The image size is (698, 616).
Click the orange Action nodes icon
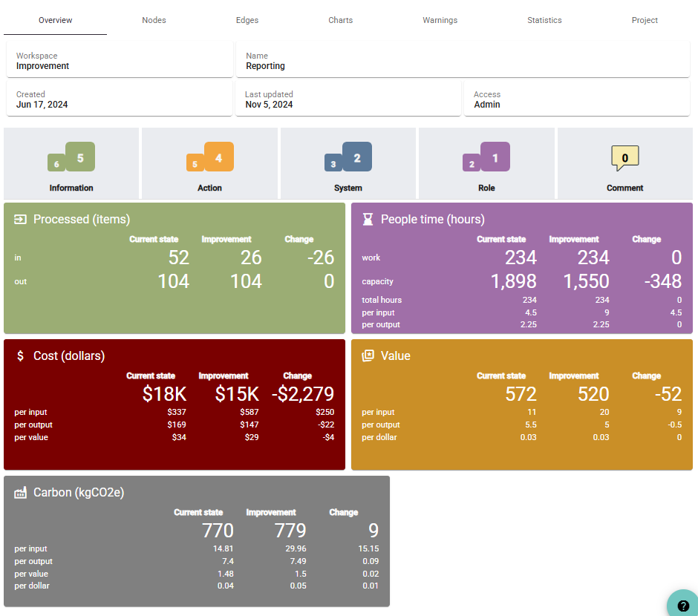tap(209, 157)
